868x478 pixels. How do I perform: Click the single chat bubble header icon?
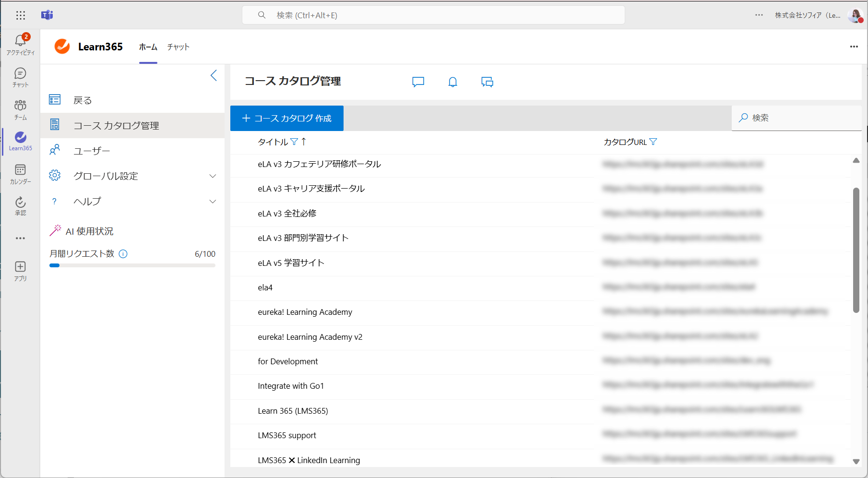pyautogui.click(x=418, y=82)
